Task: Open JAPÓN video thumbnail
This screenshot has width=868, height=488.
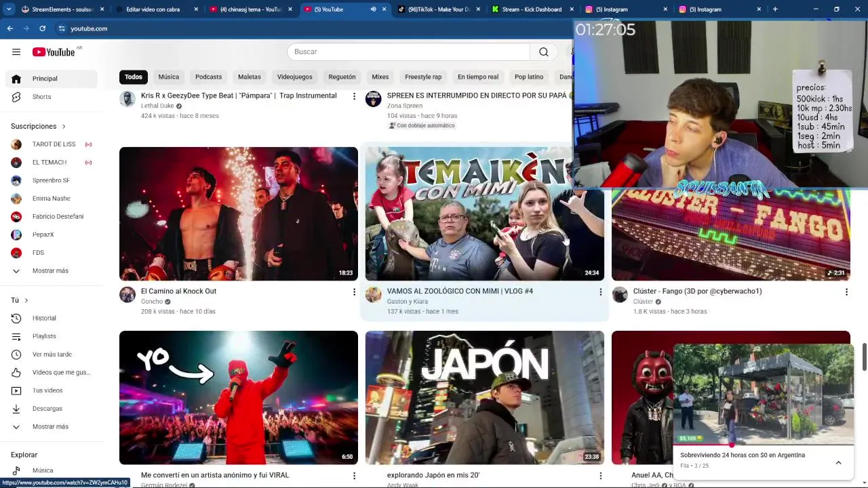Action: pyautogui.click(x=485, y=397)
